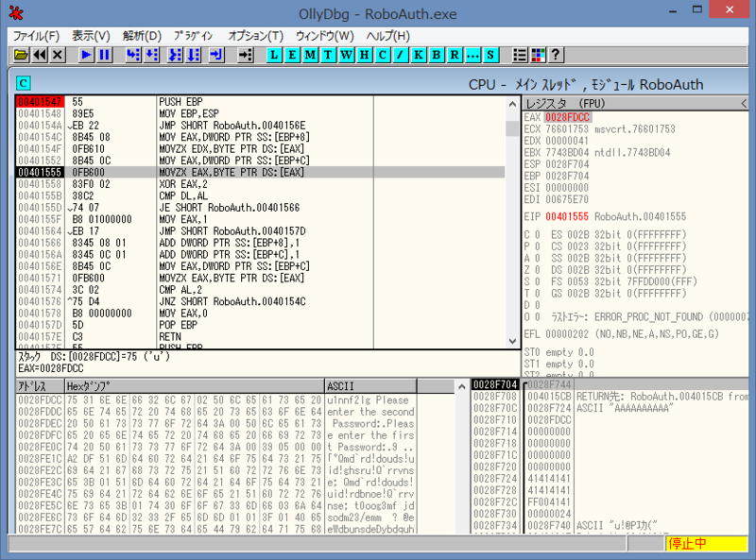Open Run trace with ... button
The height and width of the screenshot is (560, 756).
(x=472, y=55)
